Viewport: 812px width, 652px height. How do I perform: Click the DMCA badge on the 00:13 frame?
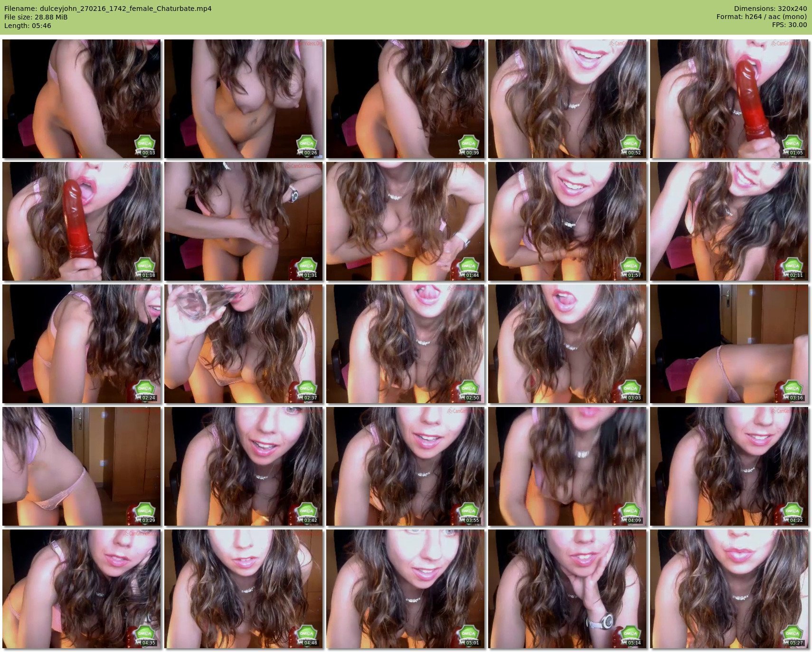coord(144,143)
